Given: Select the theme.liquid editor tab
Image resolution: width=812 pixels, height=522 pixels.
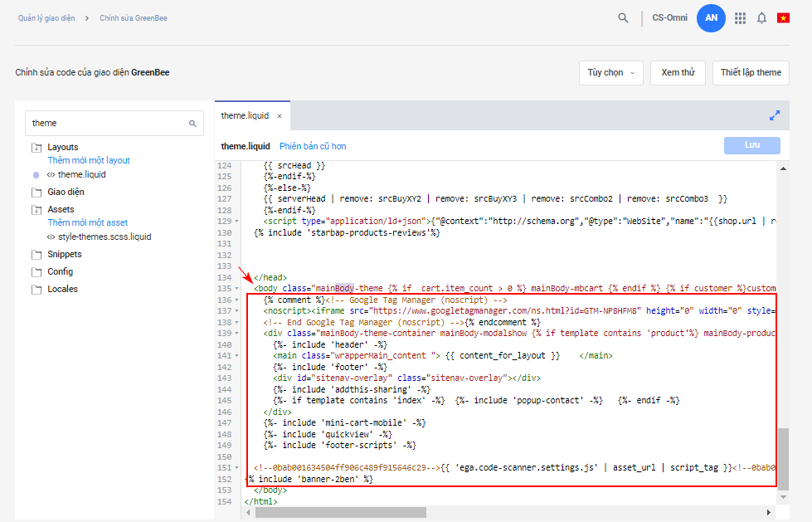Looking at the screenshot, I should [x=245, y=116].
